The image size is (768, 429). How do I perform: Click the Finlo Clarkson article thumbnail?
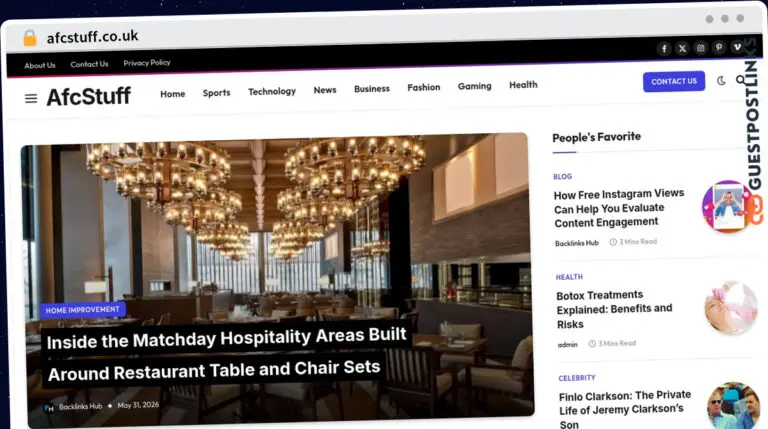[x=733, y=406]
